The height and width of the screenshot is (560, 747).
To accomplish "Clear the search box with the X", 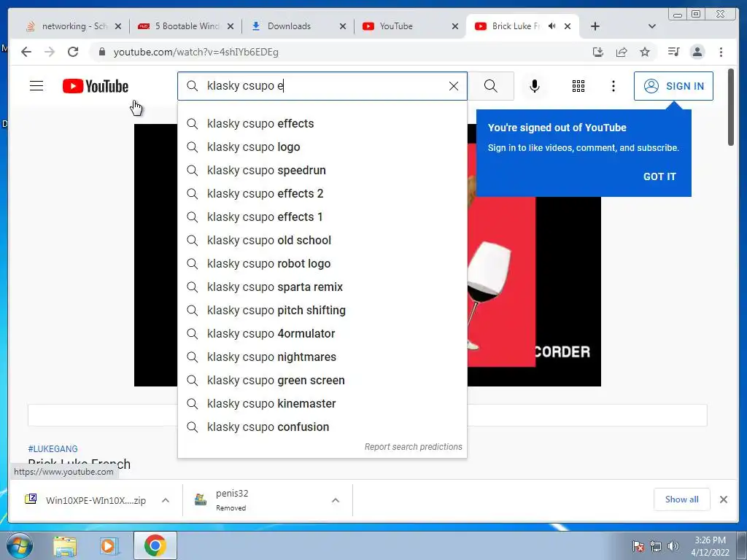I will (454, 86).
